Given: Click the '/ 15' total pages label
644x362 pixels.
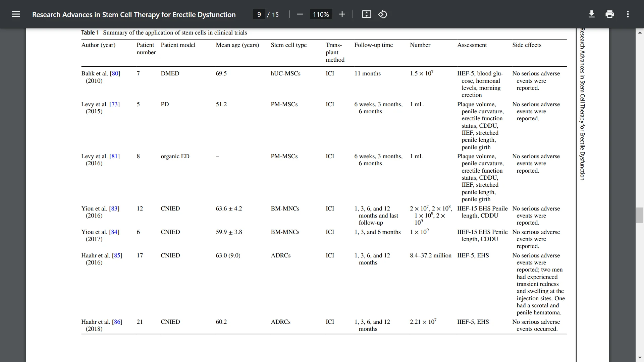Looking at the screenshot, I should [273, 14].
